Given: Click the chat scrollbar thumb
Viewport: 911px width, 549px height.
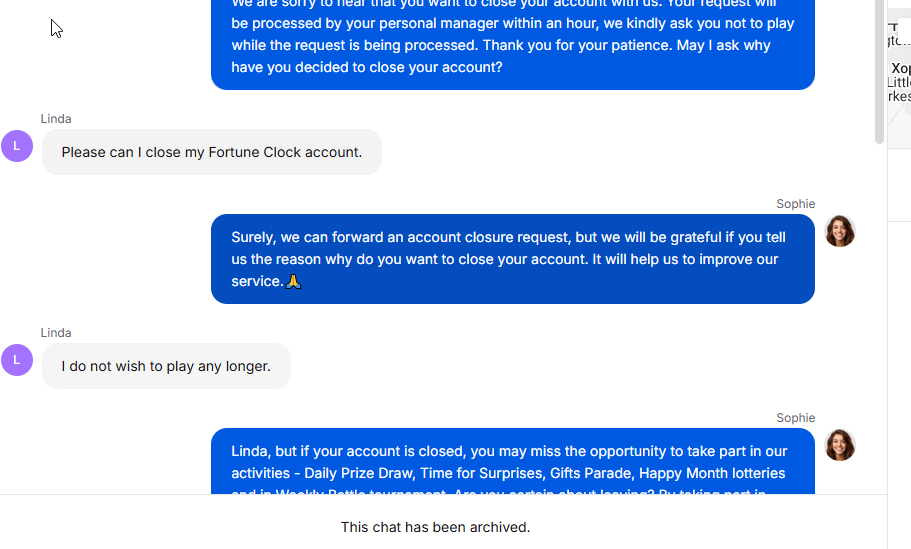Looking at the screenshot, I should (880, 70).
